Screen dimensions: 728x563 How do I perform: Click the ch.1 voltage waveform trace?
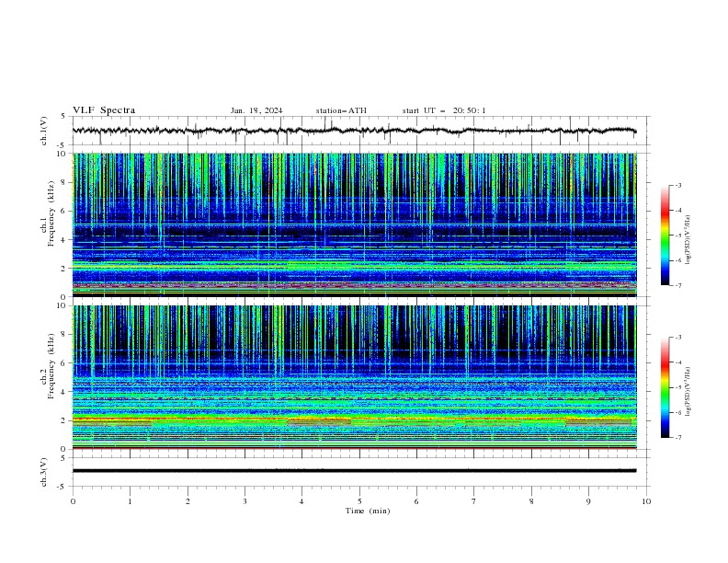click(354, 131)
